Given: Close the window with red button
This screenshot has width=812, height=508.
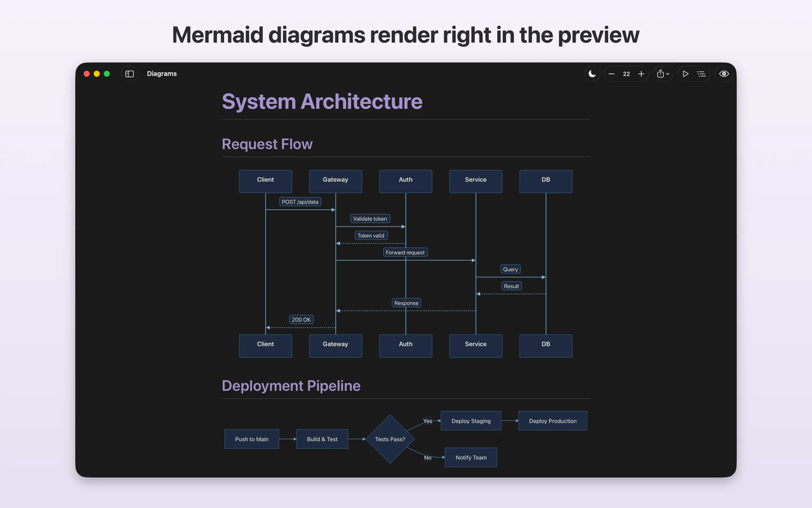Looking at the screenshot, I should (x=87, y=74).
